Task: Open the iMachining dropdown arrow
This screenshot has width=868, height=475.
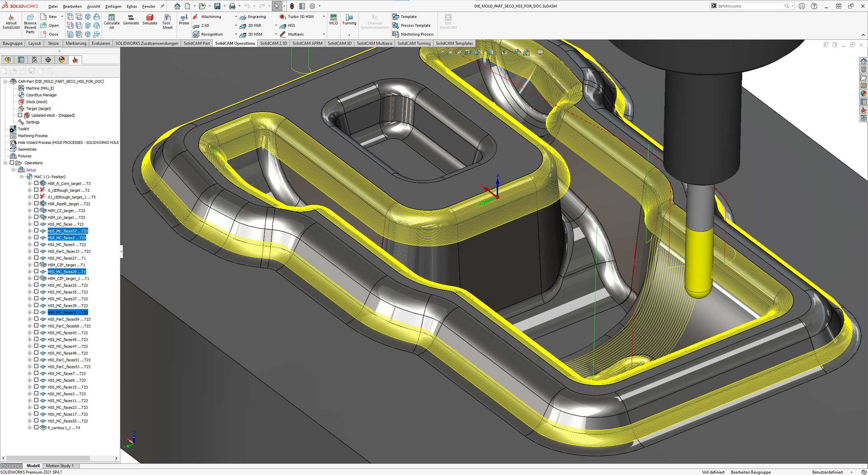Action: [x=236, y=17]
